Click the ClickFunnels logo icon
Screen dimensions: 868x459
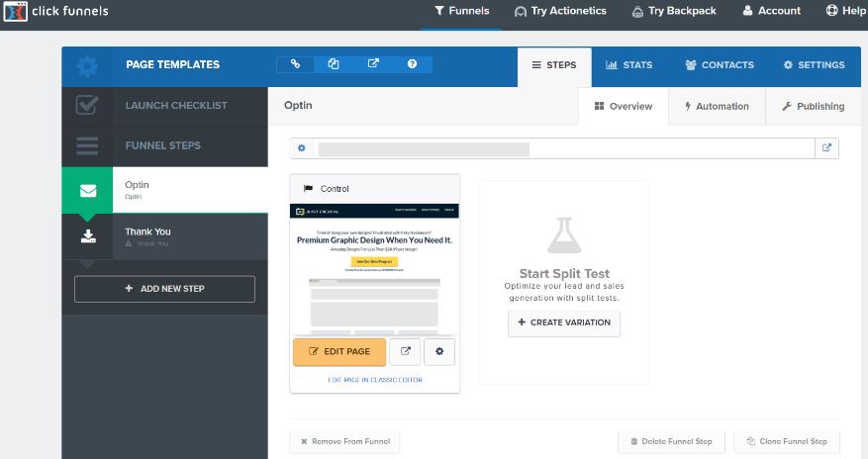pos(15,11)
